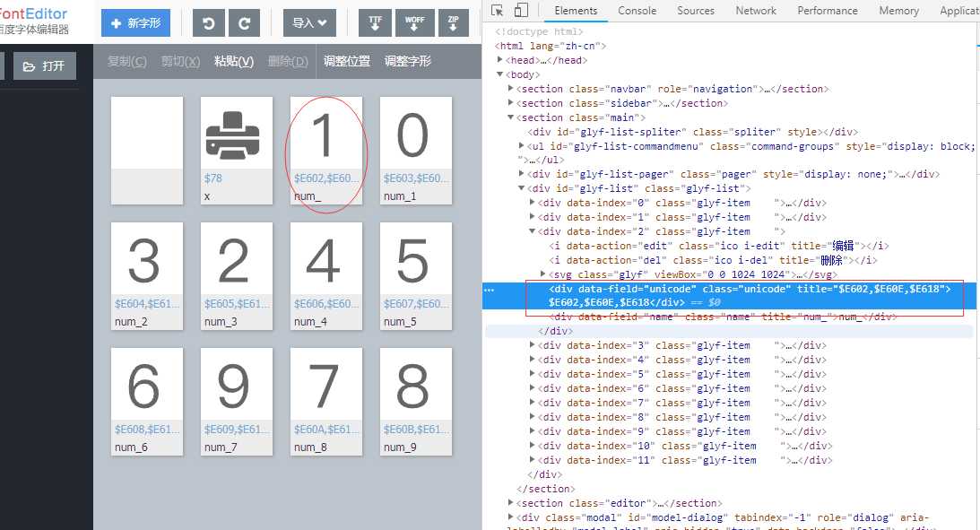This screenshot has width=980, height=530.
Task: Collapse div data-index 2 node
Action: [532, 231]
